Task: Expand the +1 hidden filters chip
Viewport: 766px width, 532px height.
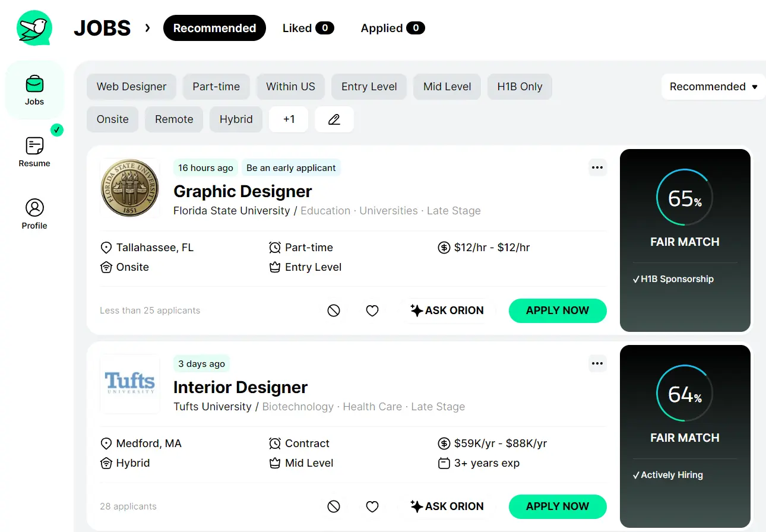Action: click(x=288, y=119)
